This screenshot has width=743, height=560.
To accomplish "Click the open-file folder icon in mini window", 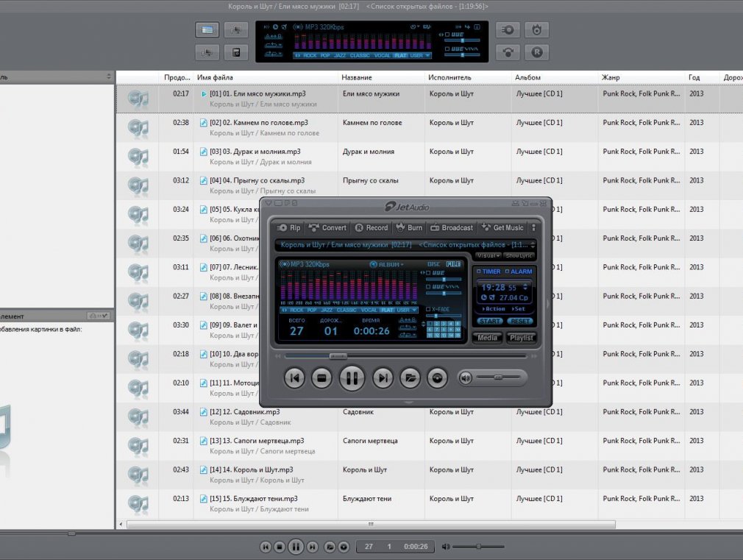I will [x=410, y=378].
